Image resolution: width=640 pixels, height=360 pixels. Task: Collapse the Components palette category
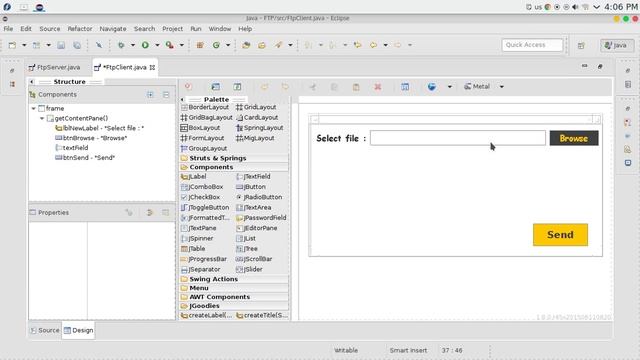click(x=234, y=167)
